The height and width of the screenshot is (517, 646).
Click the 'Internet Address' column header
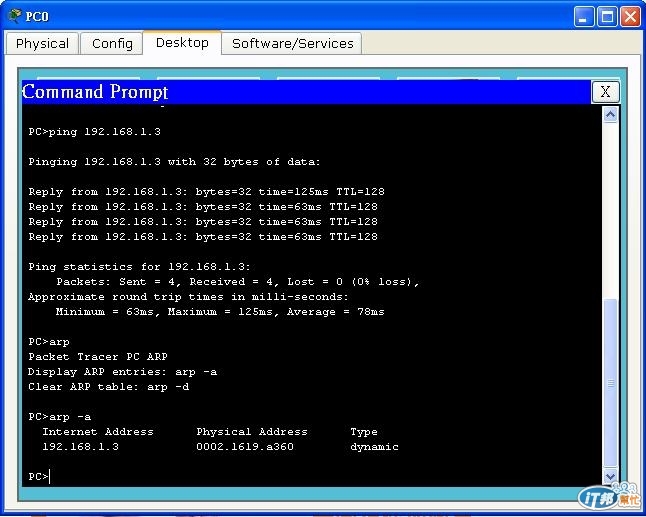(x=98, y=432)
